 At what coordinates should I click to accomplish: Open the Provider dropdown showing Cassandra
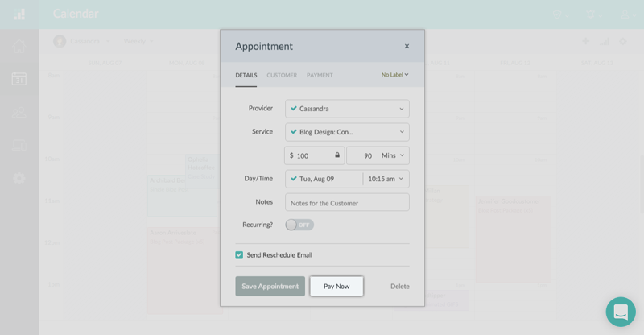(347, 109)
